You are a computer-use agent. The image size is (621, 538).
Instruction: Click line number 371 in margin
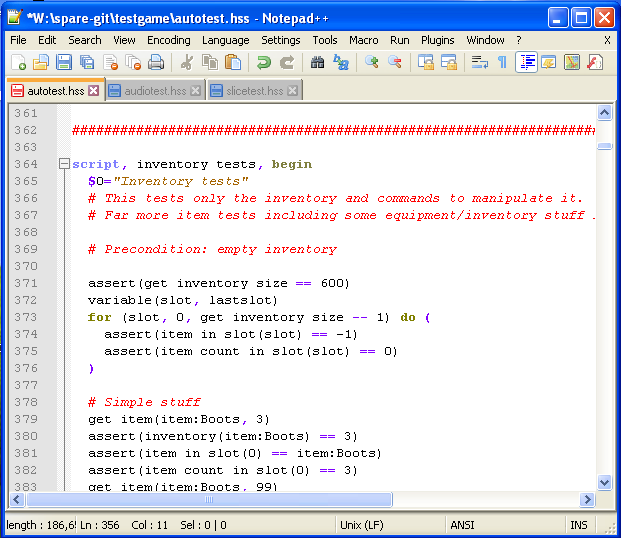tap(26, 283)
